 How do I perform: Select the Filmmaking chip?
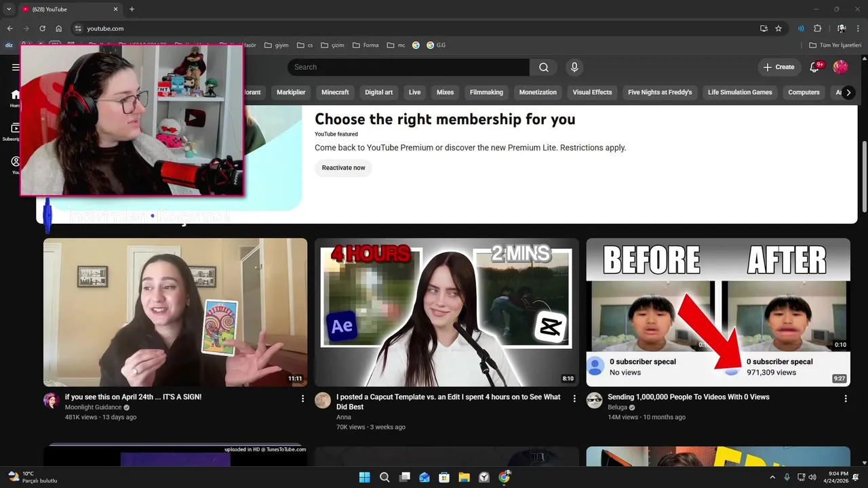pos(486,92)
